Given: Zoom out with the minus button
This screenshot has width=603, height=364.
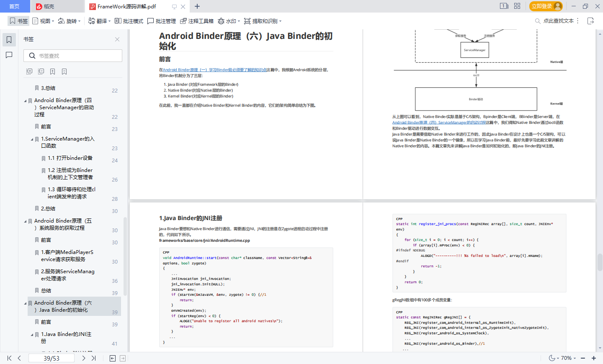Looking at the screenshot, I should coord(583,358).
